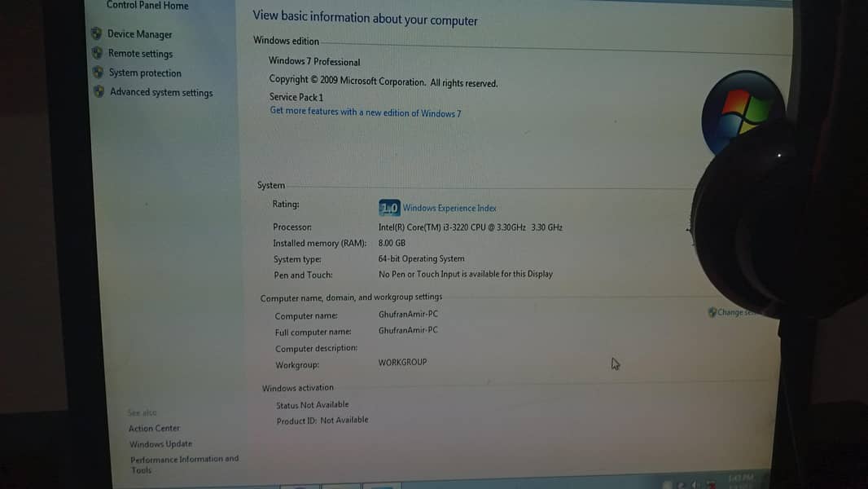868x489 pixels.
Task: Open Performance Information and Tools link
Action: [184, 464]
